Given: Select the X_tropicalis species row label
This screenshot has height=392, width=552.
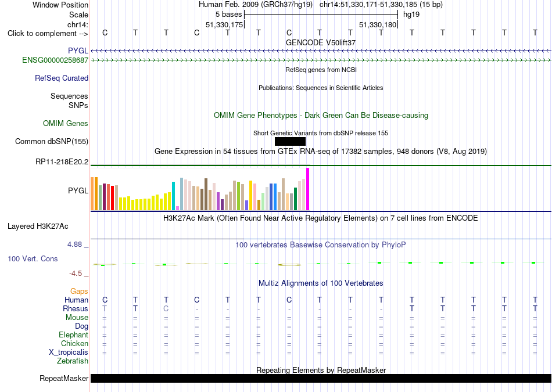Looking at the screenshot, I should click(69, 353).
